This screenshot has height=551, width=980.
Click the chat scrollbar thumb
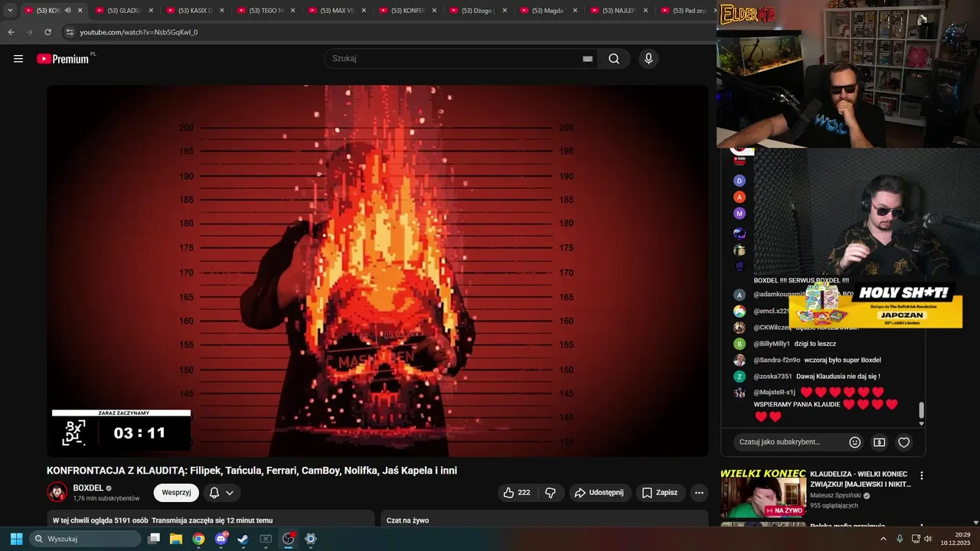click(x=922, y=410)
